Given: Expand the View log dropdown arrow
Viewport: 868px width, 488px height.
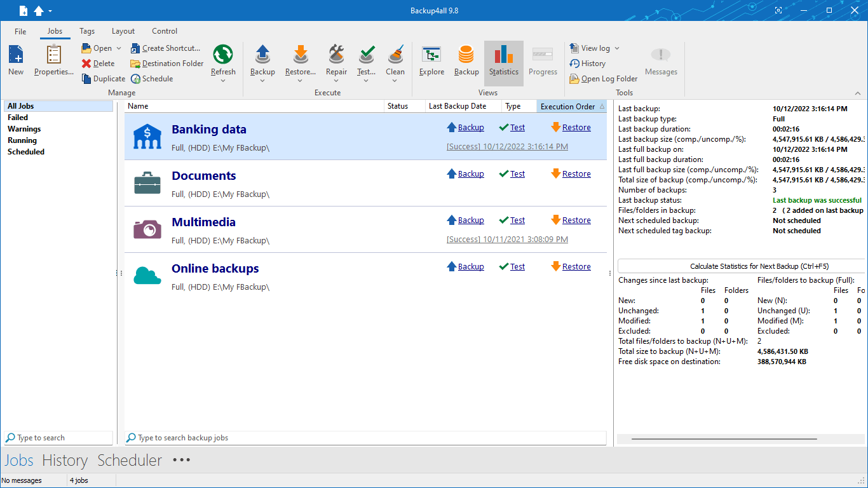Looking at the screenshot, I should 616,48.
